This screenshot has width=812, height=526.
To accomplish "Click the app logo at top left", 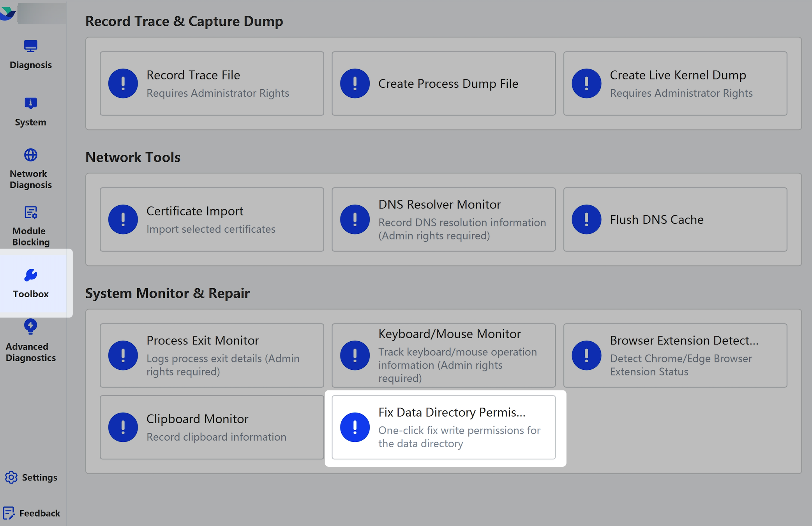I will tap(8, 13).
